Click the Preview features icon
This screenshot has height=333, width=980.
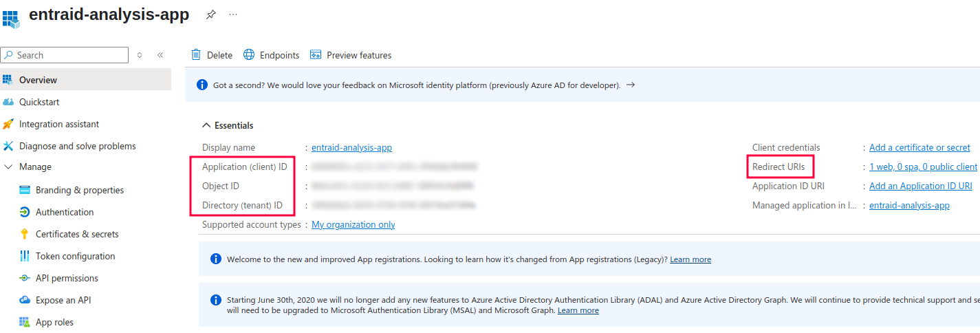click(316, 55)
